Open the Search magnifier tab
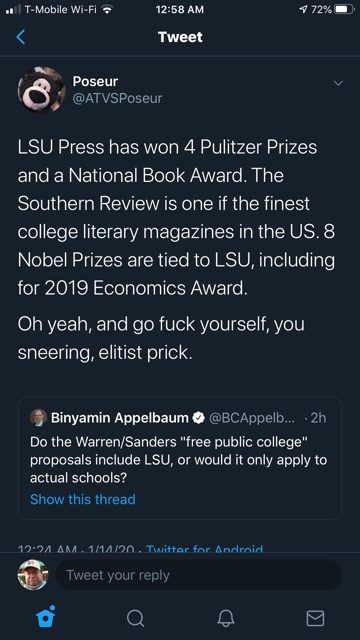Viewport: 360px width, 640px height. (135, 618)
